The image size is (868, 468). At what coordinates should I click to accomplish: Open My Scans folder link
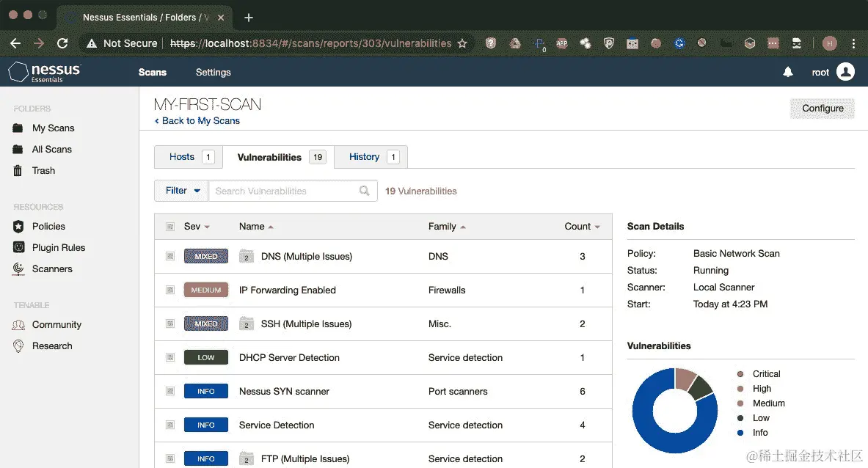[x=53, y=128]
